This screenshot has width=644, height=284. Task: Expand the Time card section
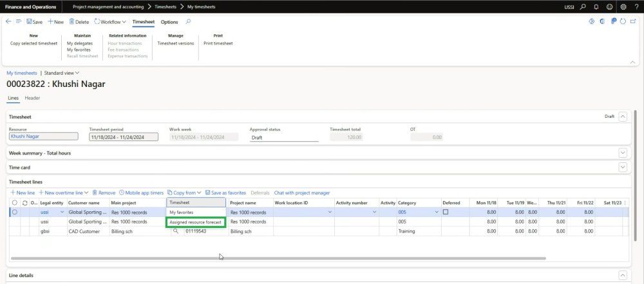click(622, 167)
